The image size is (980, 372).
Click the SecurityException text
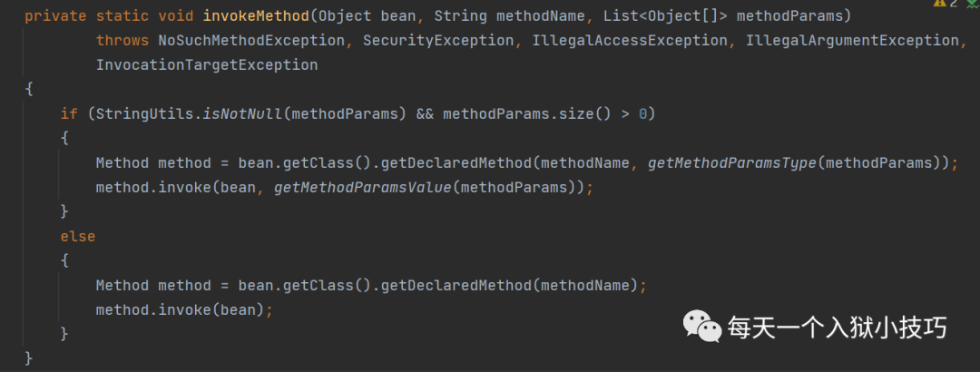(x=439, y=41)
